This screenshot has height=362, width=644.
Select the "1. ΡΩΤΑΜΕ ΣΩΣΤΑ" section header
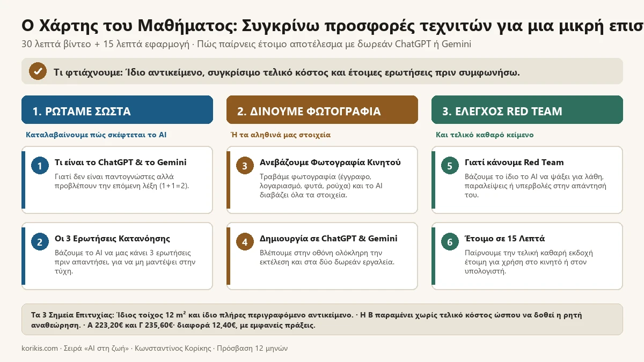pyautogui.click(x=117, y=110)
